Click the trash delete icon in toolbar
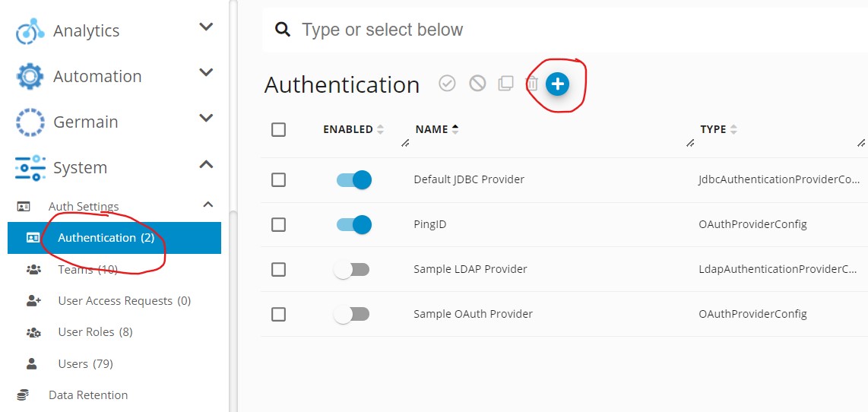The width and height of the screenshot is (868, 412). [x=532, y=84]
